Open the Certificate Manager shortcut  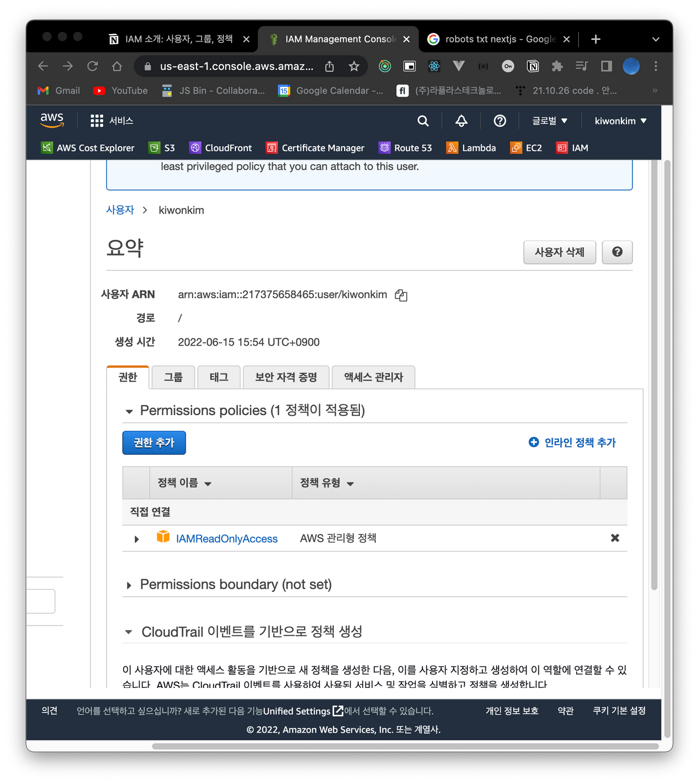[x=315, y=148]
